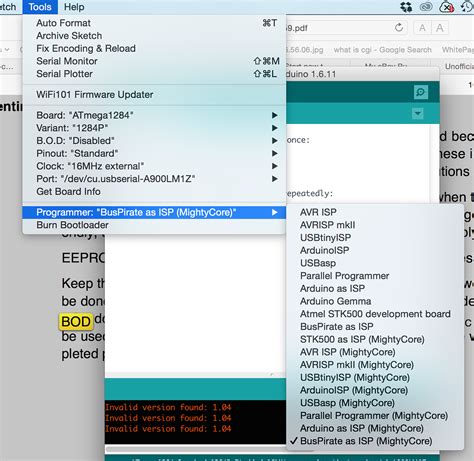Click the browser reload icon
The width and height of the screenshot is (474, 461).
(x=399, y=28)
